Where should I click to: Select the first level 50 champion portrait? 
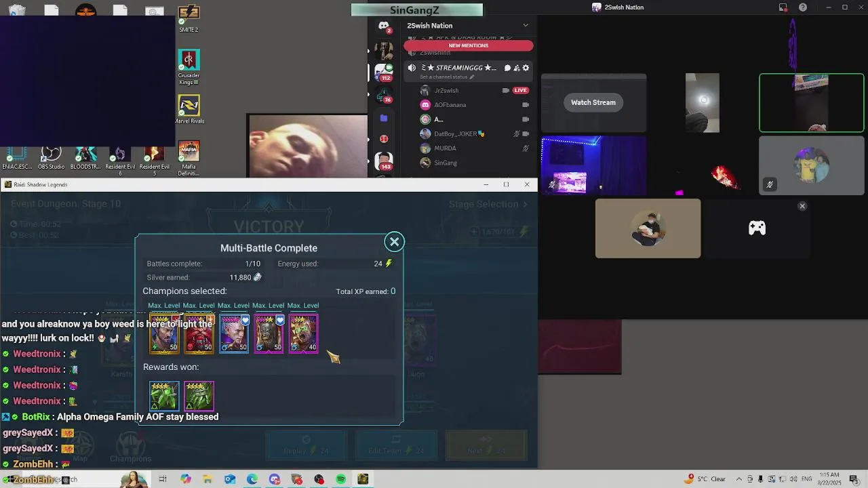(164, 333)
